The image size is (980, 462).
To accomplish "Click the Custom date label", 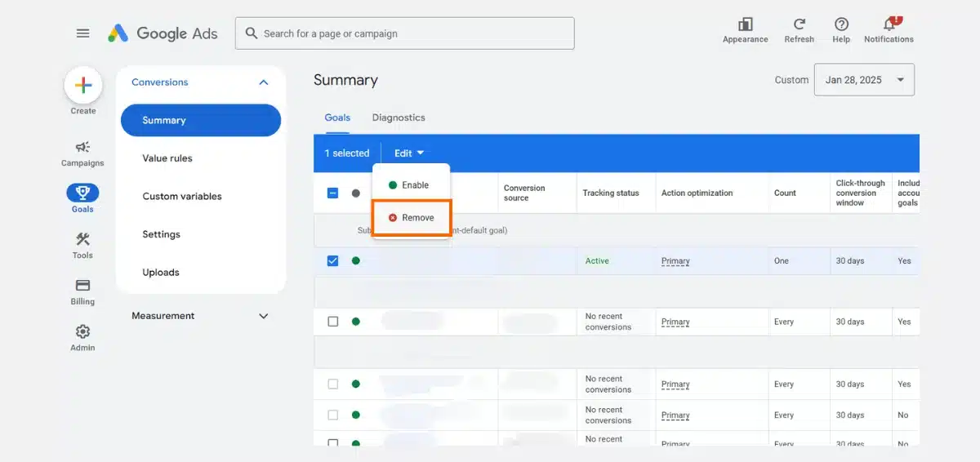I will pyautogui.click(x=791, y=80).
